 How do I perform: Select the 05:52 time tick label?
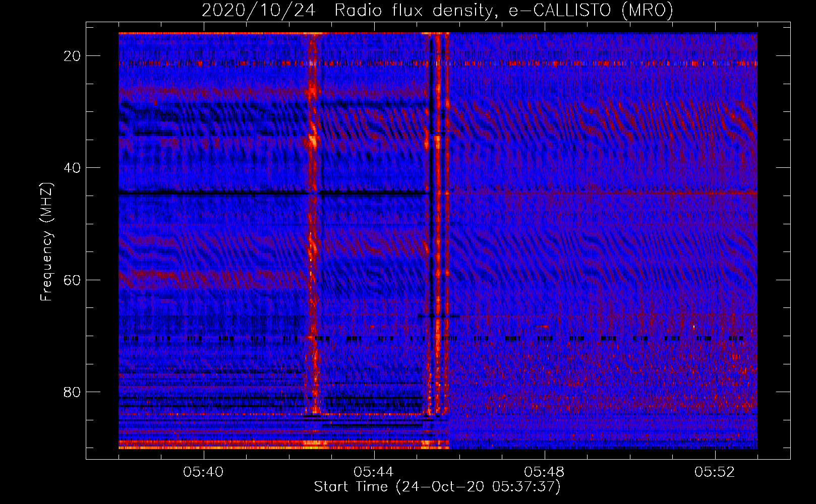(715, 472)
